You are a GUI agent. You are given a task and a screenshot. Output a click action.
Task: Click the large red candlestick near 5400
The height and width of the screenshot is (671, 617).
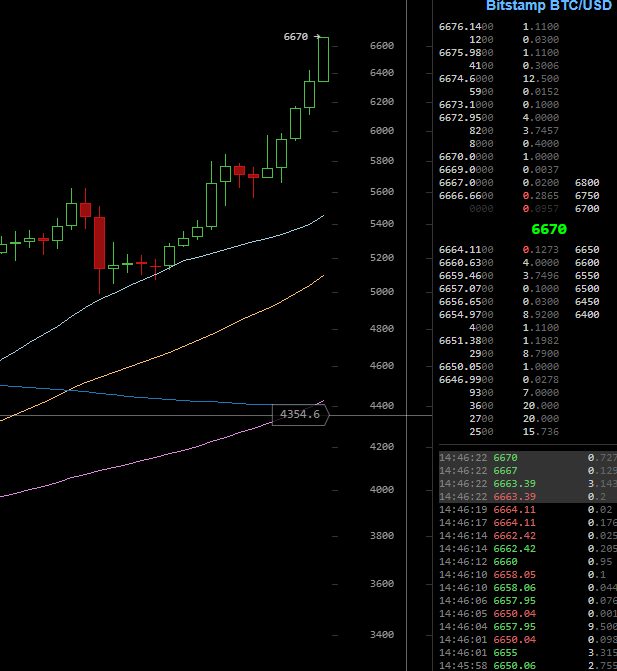point(99,243)
